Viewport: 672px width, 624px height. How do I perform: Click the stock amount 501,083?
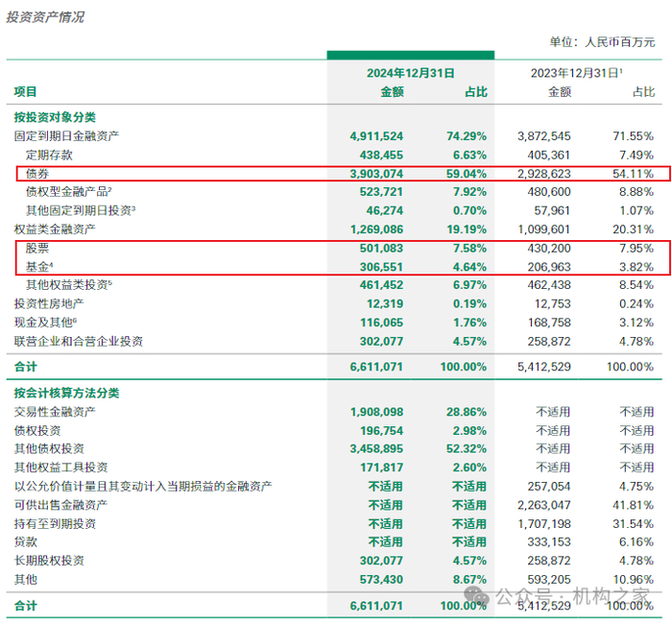(381, 248)
